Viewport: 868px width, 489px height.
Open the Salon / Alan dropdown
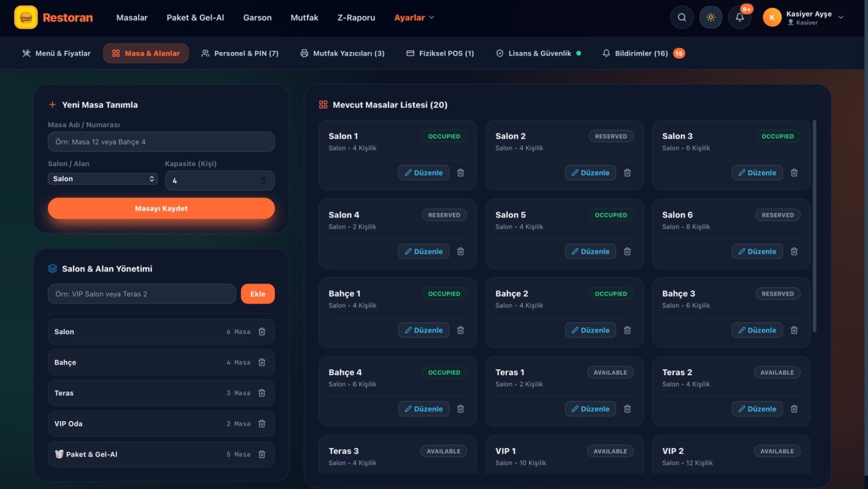[x=103, y=179]
